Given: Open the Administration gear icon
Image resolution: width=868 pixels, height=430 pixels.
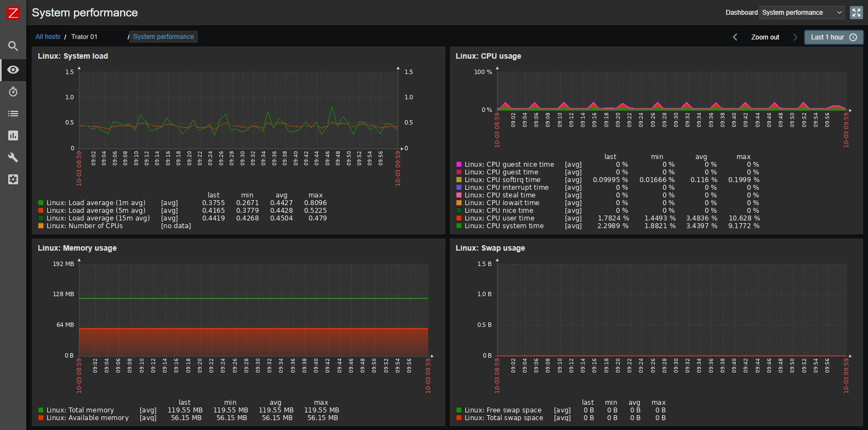Looking at the screenshot, I should click(13, 179).
